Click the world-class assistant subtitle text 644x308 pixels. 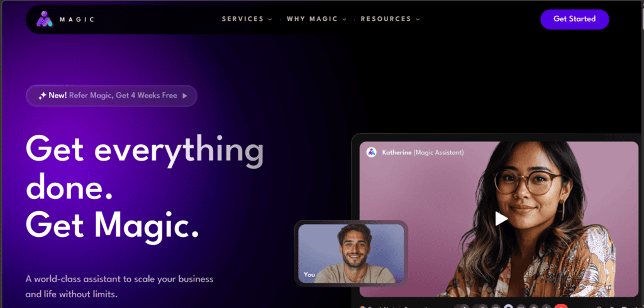tap(119, 287)
